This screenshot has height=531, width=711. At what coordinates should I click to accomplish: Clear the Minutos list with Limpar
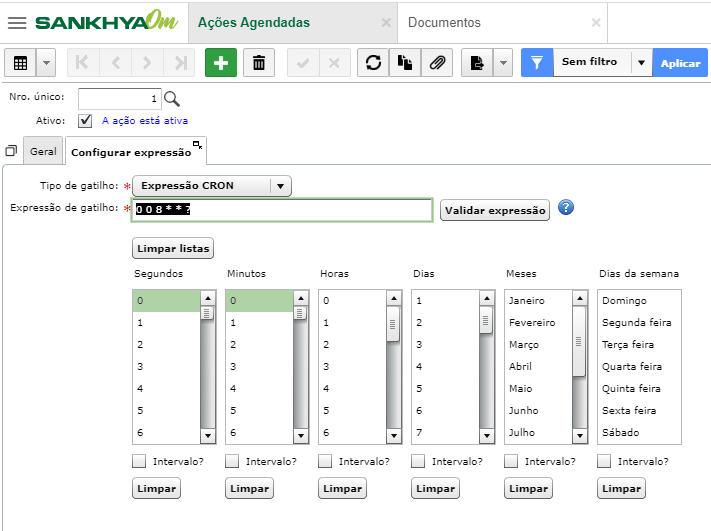(x=249, y=488)
